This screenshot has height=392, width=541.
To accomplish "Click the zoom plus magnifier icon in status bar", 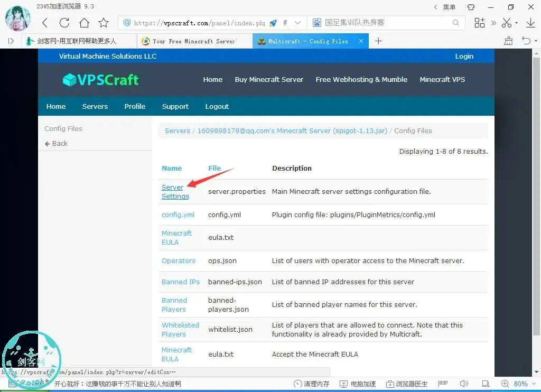I will pyautogui.click(x=505, y=384).
